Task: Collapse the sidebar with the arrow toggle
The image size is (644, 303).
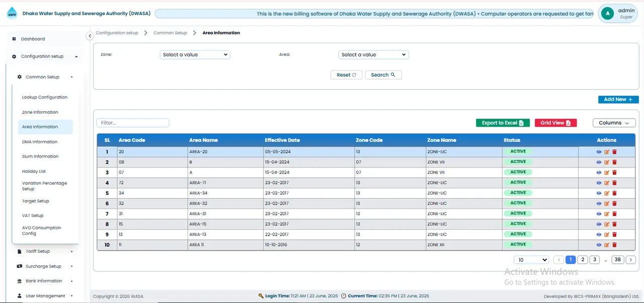Action: click(90, 36)
